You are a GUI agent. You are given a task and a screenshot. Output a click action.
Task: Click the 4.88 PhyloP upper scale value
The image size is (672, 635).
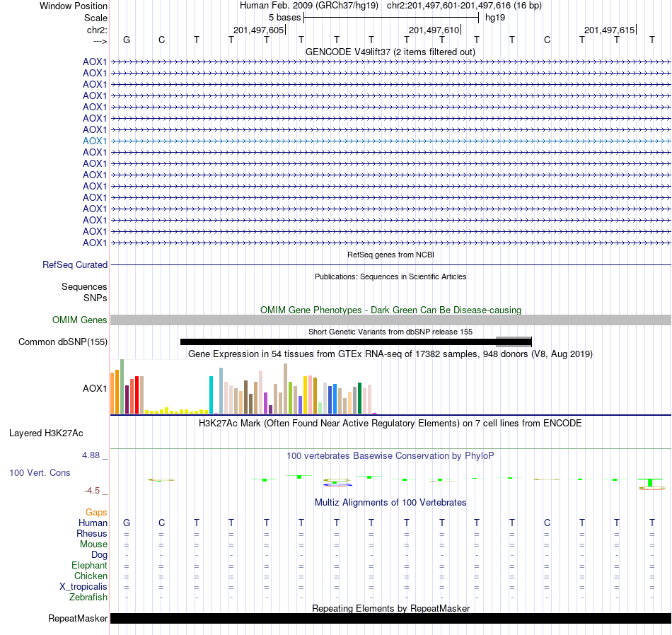tap(91, 455)
